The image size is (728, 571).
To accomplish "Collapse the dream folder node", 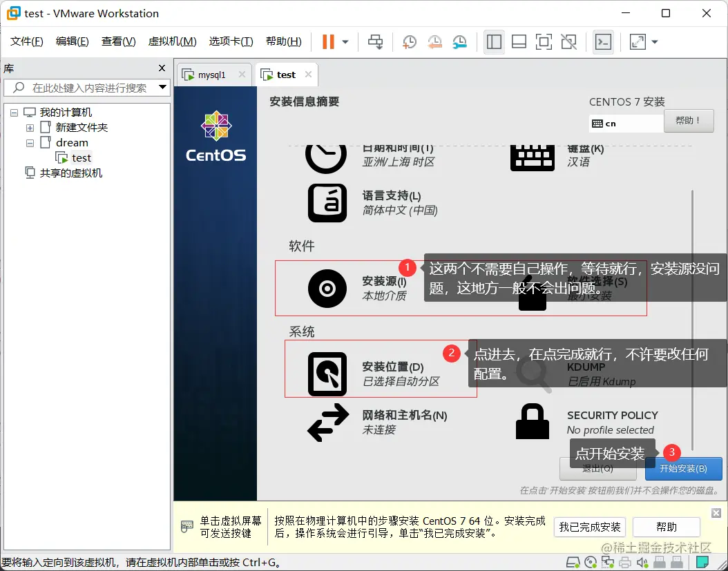I will (30, 143).
